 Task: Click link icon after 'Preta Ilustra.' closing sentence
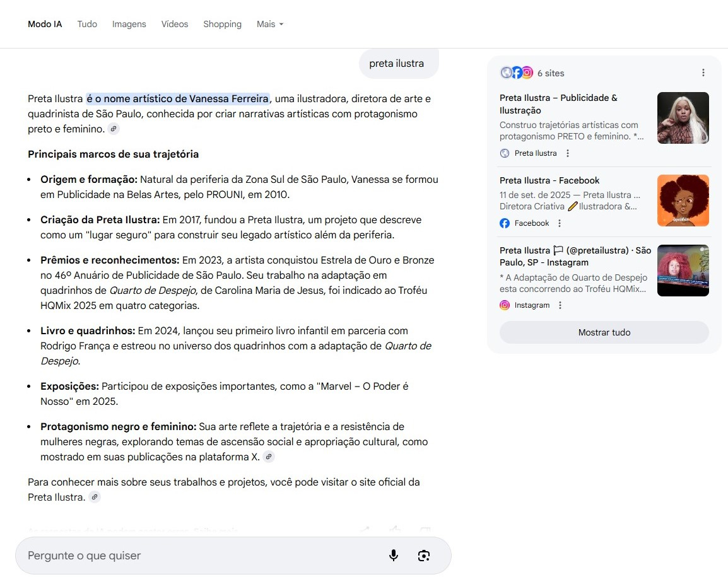click(x=95, y=498)
